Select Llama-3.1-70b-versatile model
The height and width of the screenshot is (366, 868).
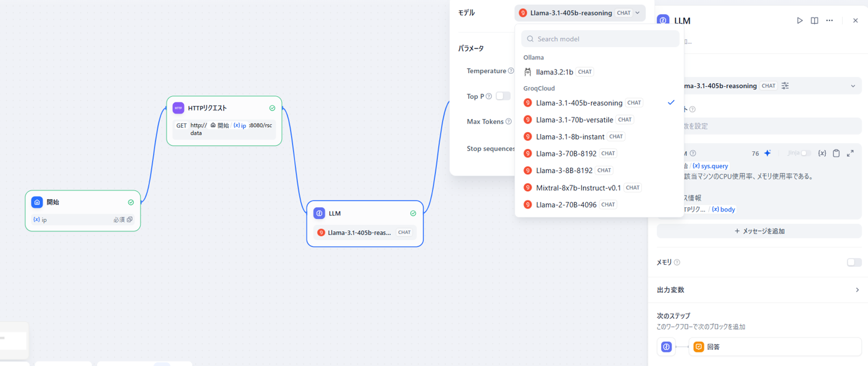coord(600,120)
